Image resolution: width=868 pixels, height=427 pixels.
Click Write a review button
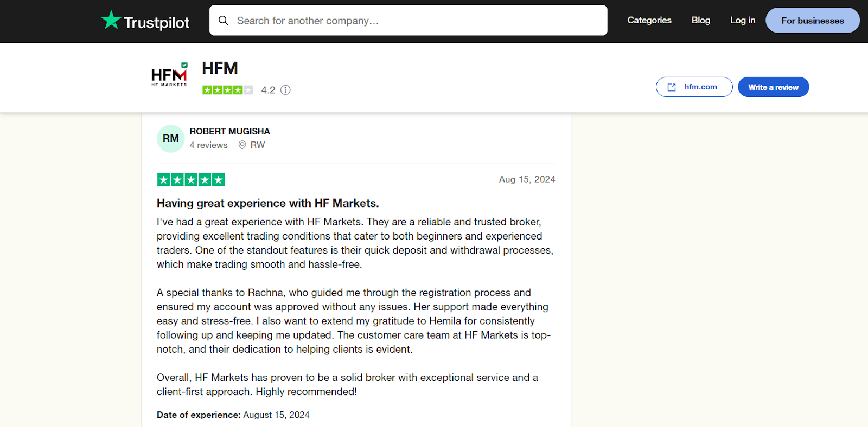(774, 87)
